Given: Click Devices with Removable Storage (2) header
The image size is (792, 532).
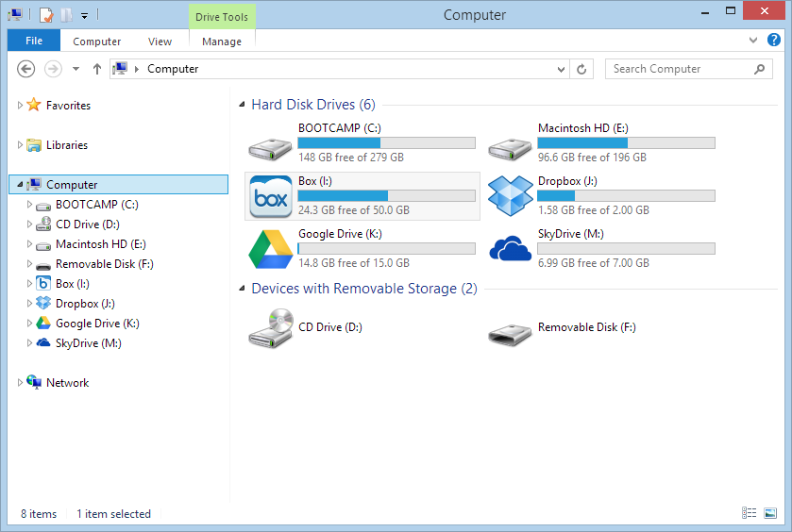Looking at the screenshot, I should tap(364, 289).
